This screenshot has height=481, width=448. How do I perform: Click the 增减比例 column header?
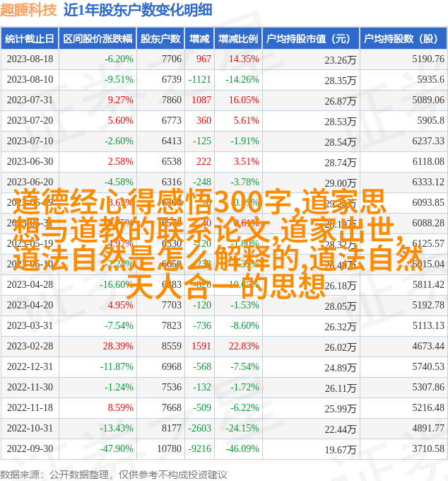tap(238, 39)
